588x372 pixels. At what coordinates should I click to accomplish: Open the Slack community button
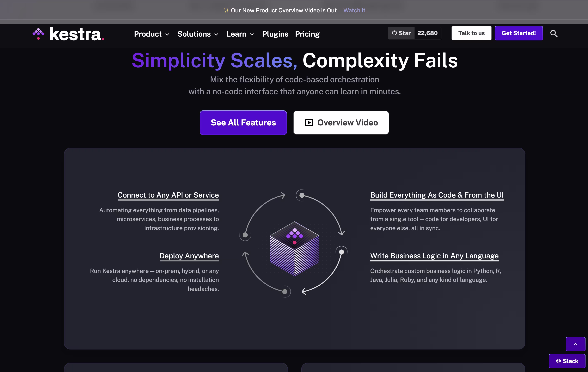click(567, 361)
